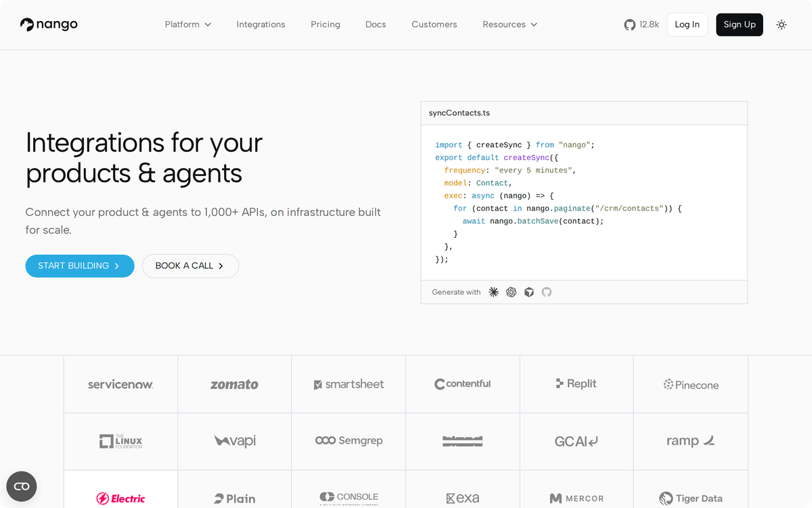This screenshot has width=812, height=508.
Task: Visit the Customers nav item
Action: point(434,24)
